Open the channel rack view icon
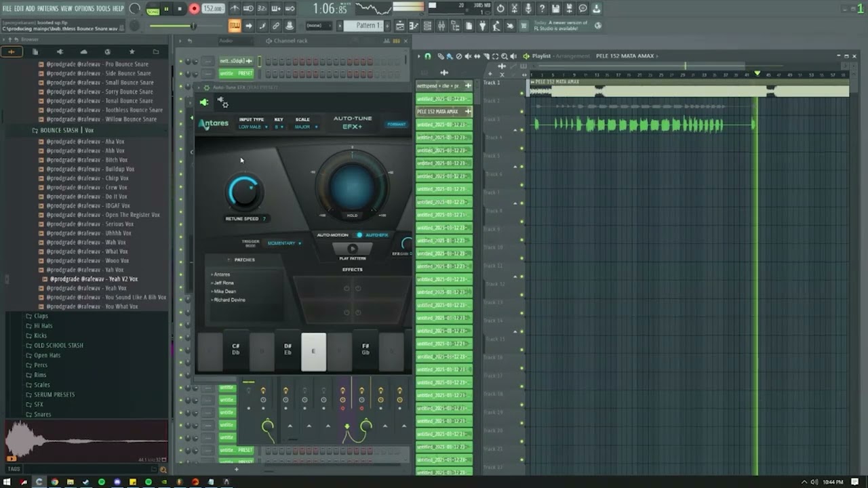 427,26
